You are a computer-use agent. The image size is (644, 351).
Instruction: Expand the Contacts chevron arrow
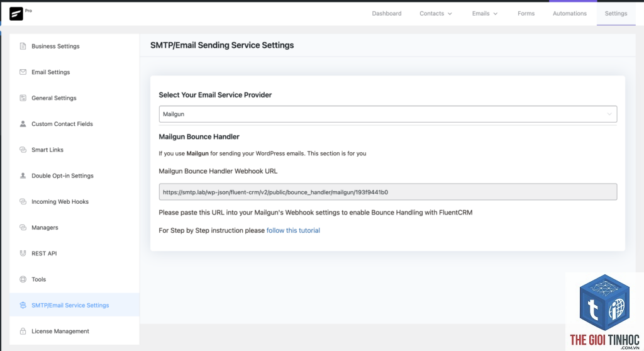tap(450, 14)
